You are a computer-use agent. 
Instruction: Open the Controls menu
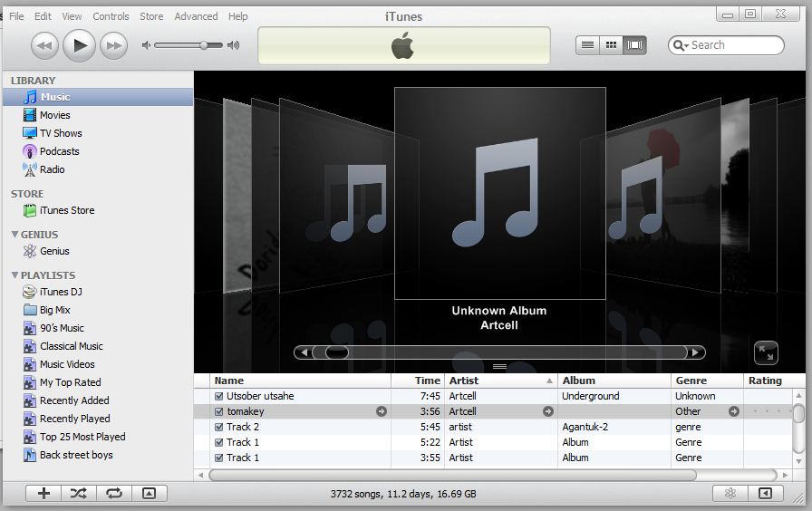[x=111, y=16]
